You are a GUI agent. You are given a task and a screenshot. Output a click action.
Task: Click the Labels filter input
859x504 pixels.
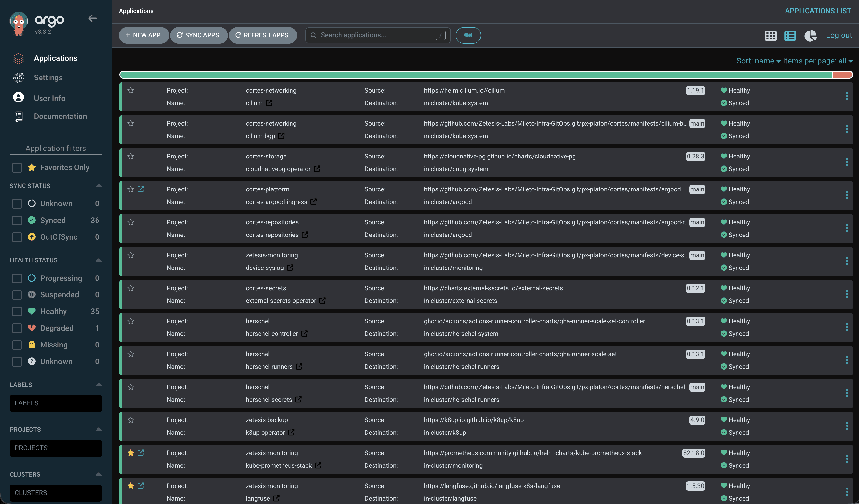tap(56, 403)
